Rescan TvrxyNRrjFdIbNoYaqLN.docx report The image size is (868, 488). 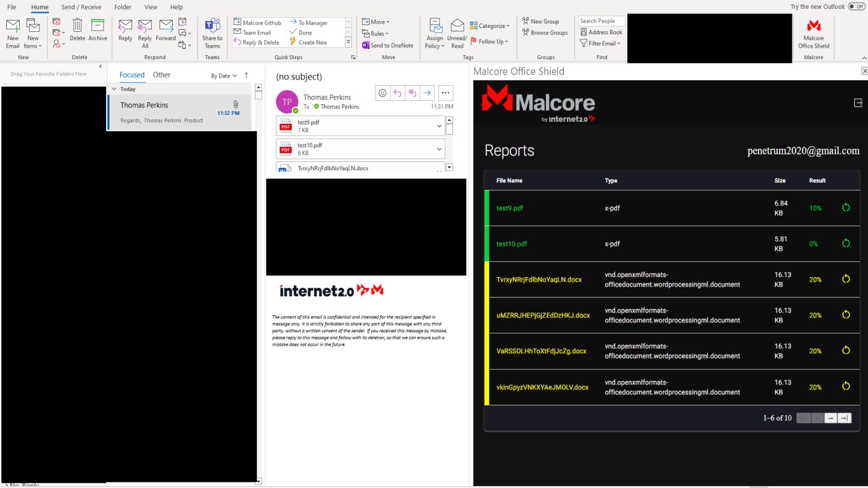846,279
